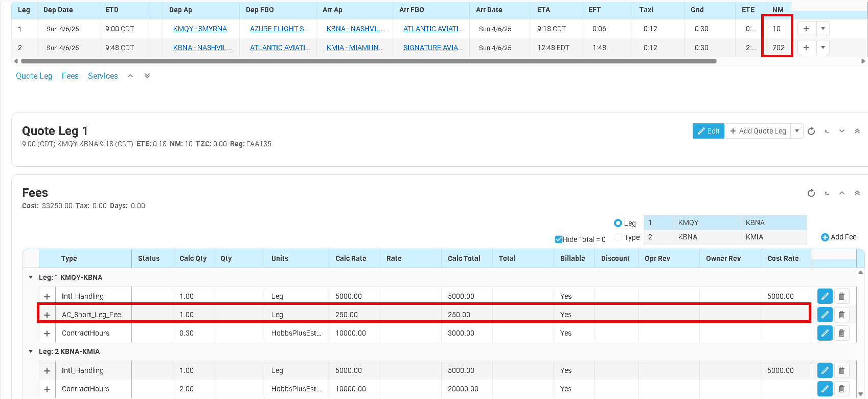The image size is (868, 399).
Task: Click pencil edit icon for AC_Short_Leg_Fee row
Action: point(825,315)
